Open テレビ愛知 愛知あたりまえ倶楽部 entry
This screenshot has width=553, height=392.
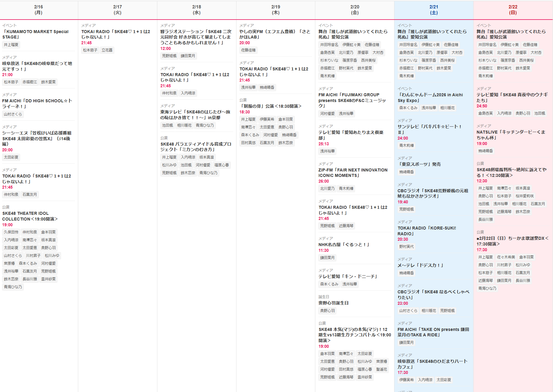tap(351, 135)
